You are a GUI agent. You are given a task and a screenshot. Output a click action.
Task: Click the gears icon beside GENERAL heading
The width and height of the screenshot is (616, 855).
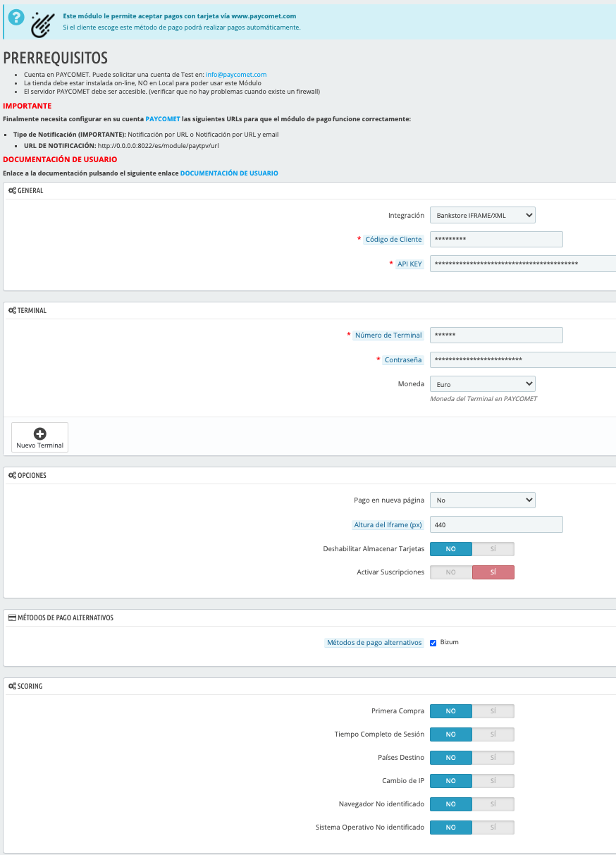[12, 191]
